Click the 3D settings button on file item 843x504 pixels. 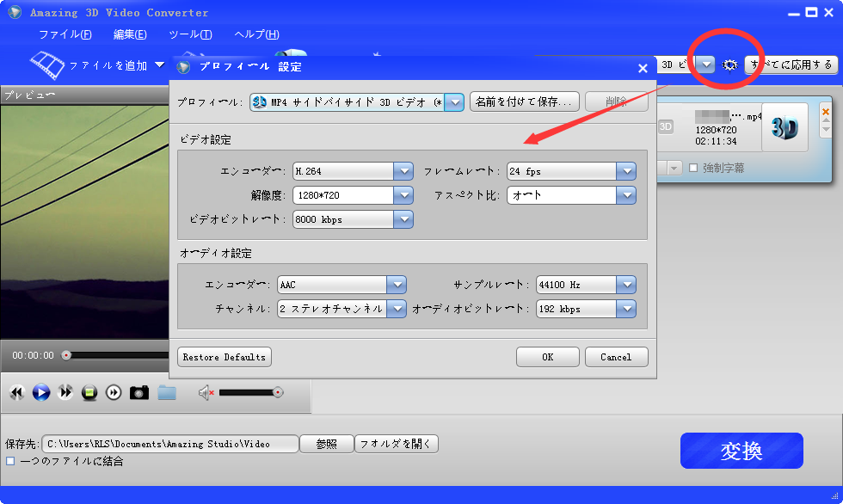point(784,128)
